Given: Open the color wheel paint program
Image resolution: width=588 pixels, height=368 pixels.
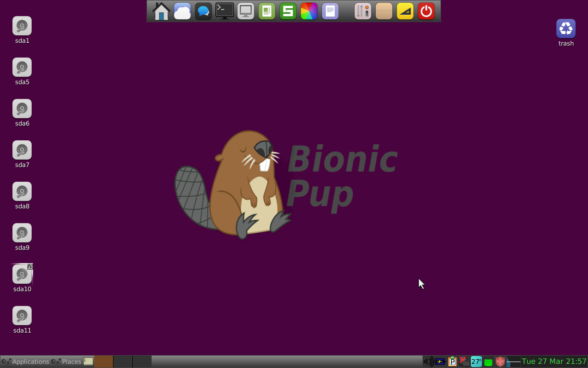Looking at the screenshot, I should click(309, 11).
